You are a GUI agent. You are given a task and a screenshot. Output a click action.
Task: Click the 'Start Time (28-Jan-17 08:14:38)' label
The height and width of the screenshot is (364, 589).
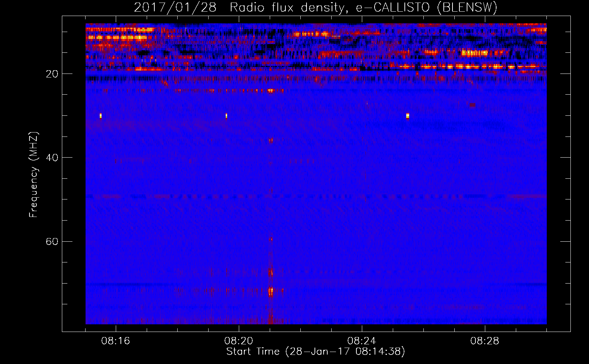pyautogui.click(x=316, y=352)
